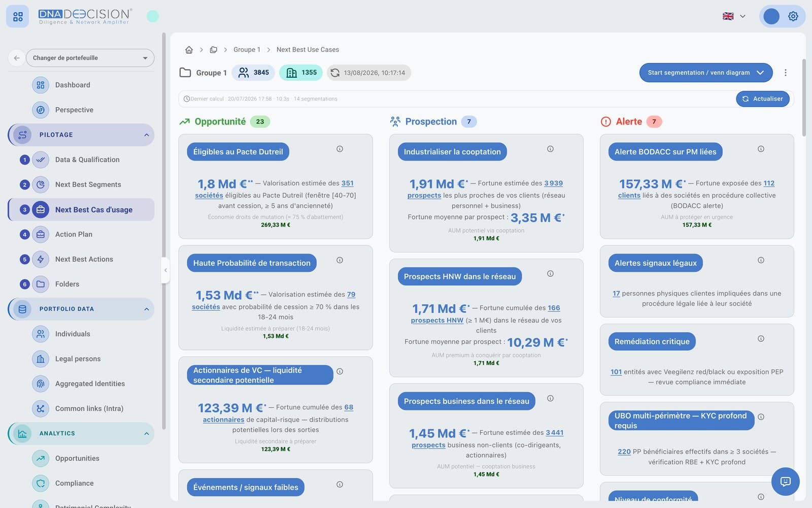
Task: Click Common links (Intra) icon
Action: tap(41, 408)
